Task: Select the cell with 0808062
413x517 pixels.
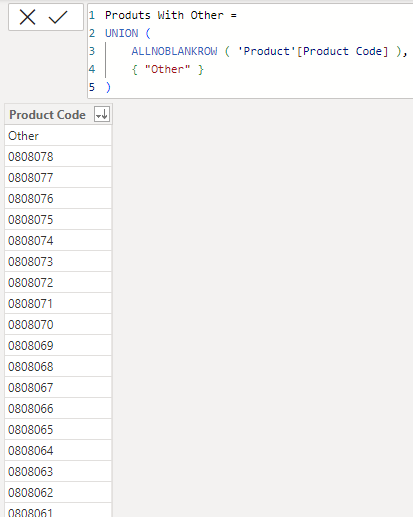Action: click(x=58, y=493)
